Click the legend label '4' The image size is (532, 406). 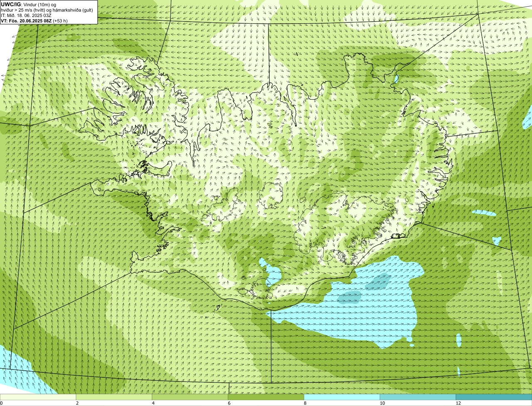153,403
